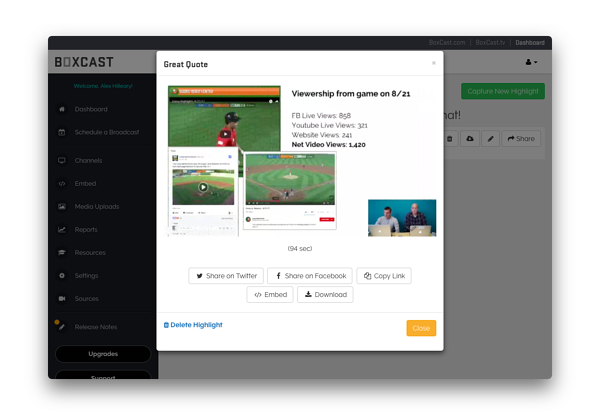Click the cloud download icon in toolbar

click(470, 139)
